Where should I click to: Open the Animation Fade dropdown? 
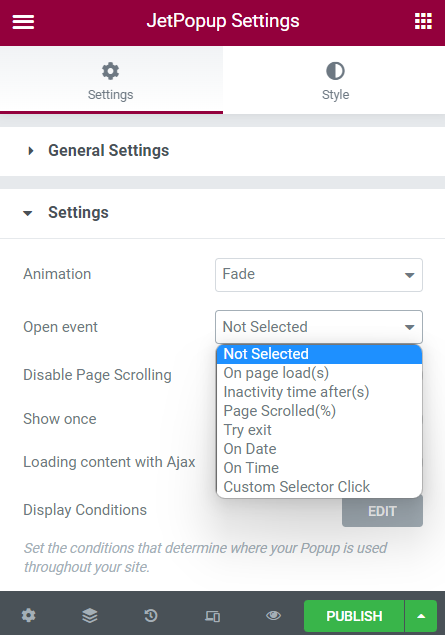319,275
